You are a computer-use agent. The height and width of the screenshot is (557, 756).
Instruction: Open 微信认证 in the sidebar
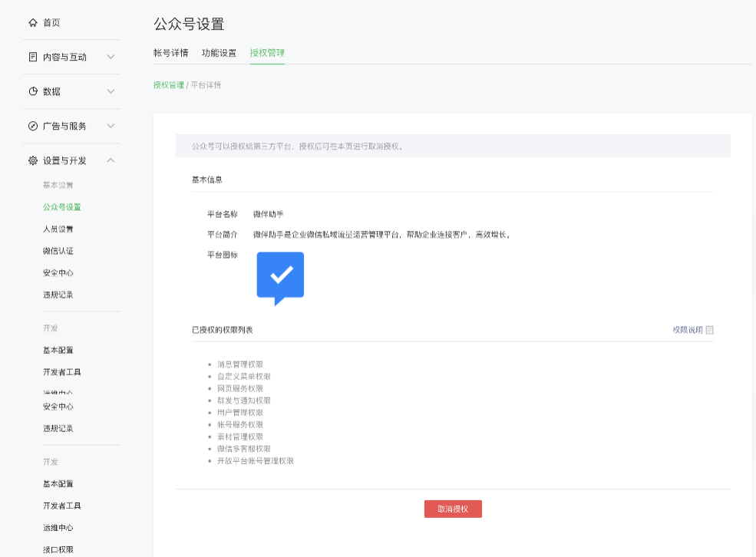pyautogui.click(x=58, y=251)
